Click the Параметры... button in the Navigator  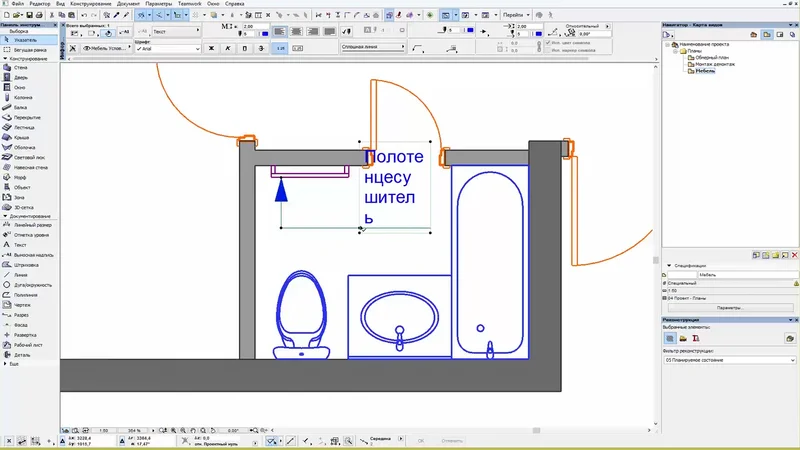click(730, 308)
